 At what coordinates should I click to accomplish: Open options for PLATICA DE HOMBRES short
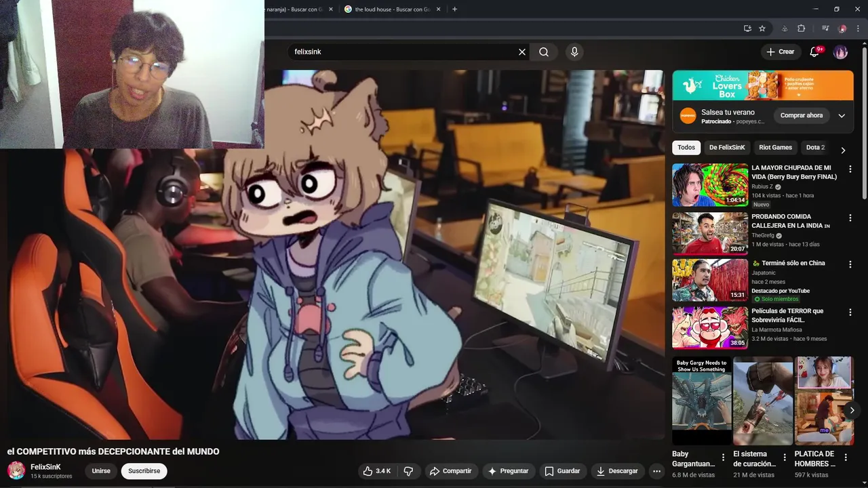845,457
